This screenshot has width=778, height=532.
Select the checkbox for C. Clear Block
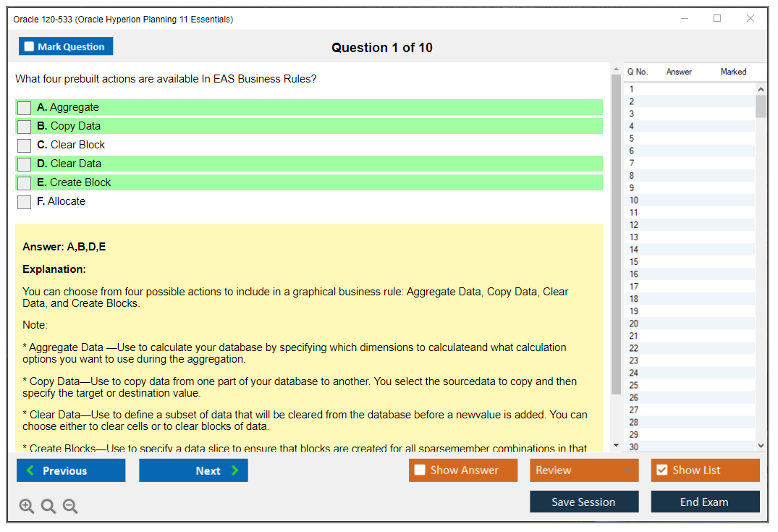pos(25,145)
